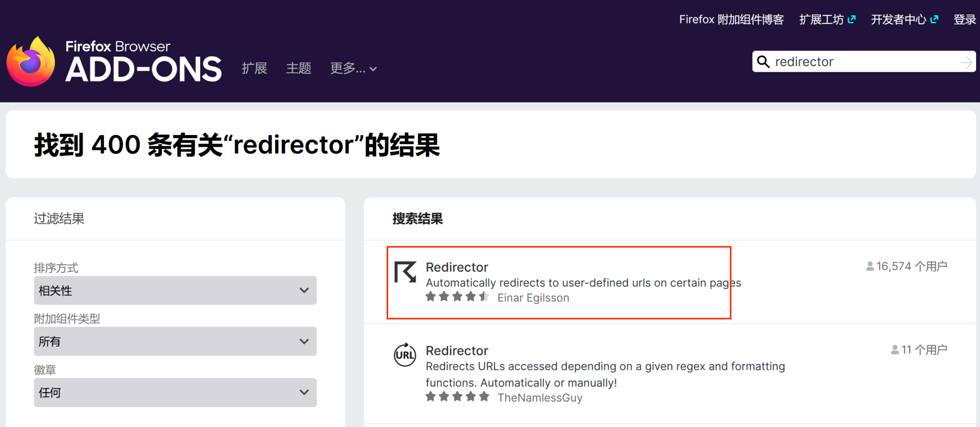Click the author name TheNamlessGuy
The height and width of the screenshot is (427, 980).
click(x=540, y=398)
